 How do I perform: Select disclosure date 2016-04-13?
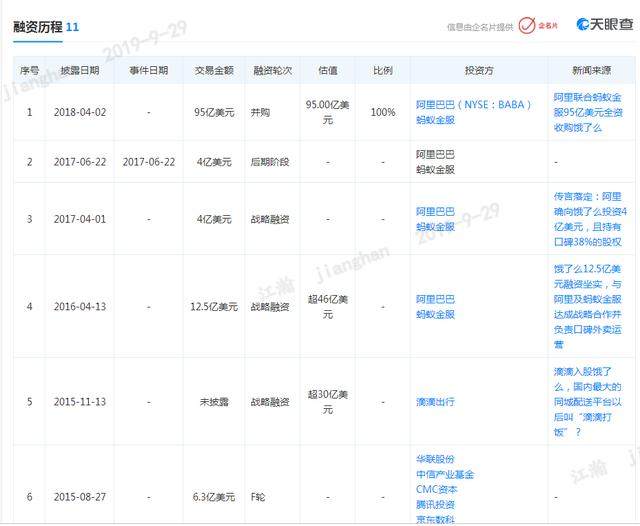click(x=80, y=306)
